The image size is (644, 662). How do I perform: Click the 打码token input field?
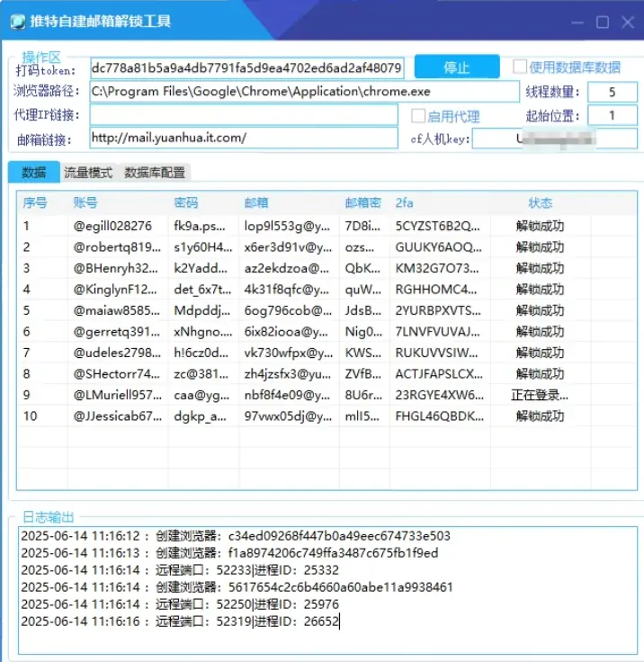coord(247,68)
